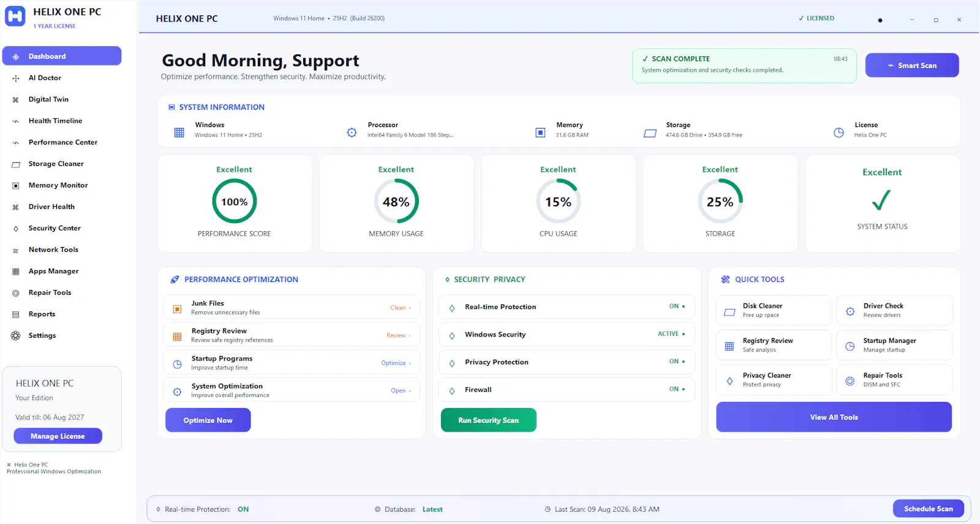Click the 48% Memory Usage gauge

click(396, 202)
